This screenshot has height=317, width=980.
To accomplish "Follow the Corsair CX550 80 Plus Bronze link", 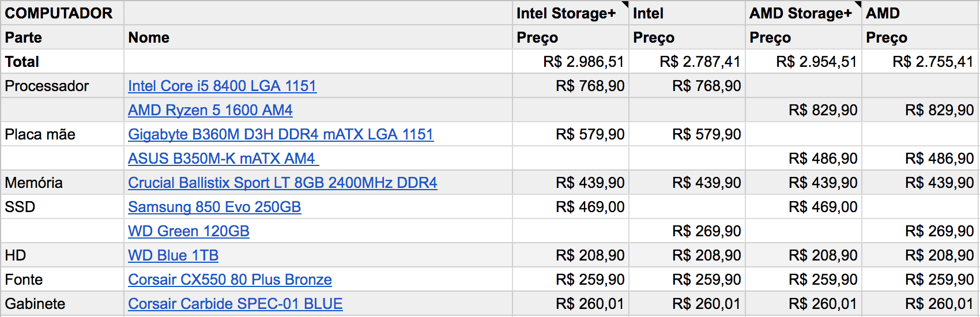I will pyautogui.click(x=230, y=280).
